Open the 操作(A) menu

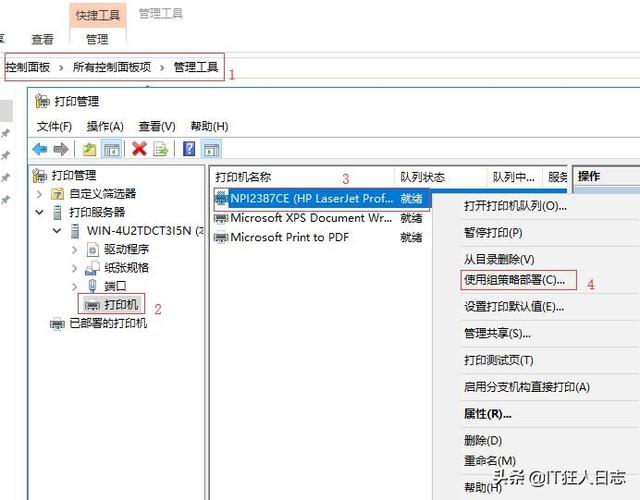[104, 126]
